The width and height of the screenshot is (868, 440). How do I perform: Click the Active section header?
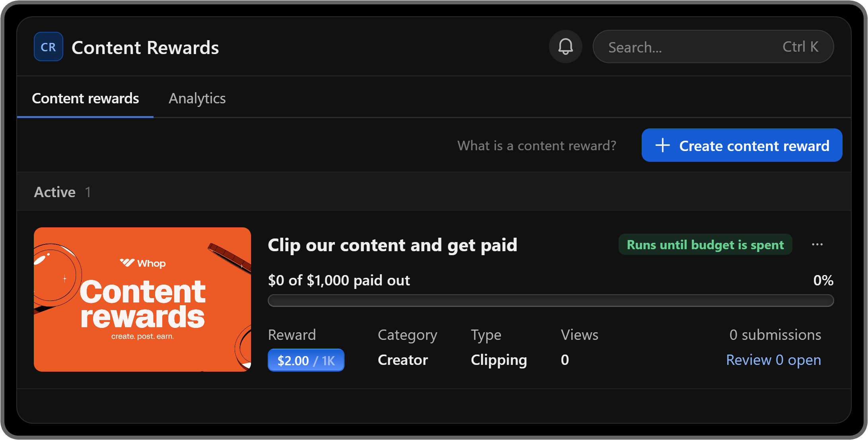coord(55,192)
